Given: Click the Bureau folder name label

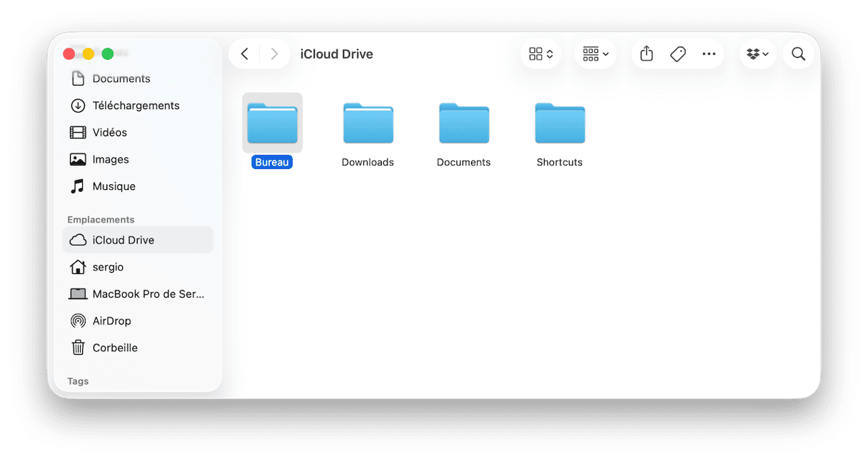Looking at the screenshot, I should coord(272,163).
